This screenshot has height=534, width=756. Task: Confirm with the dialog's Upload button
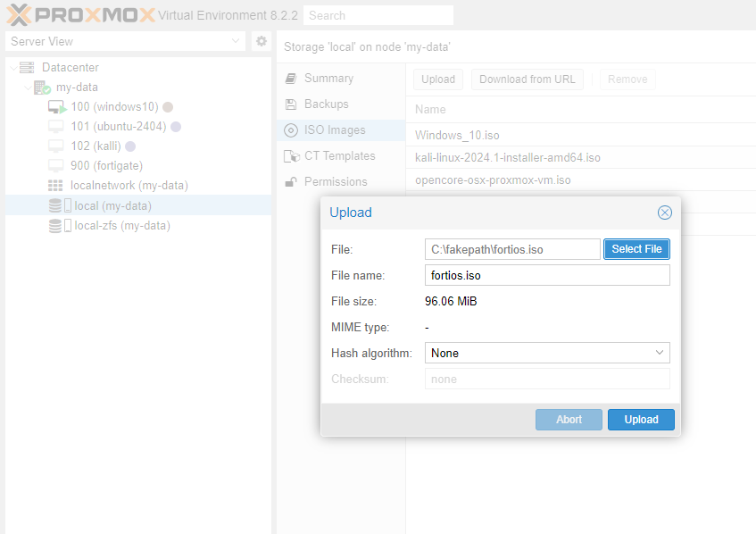(x=641, y=420)
